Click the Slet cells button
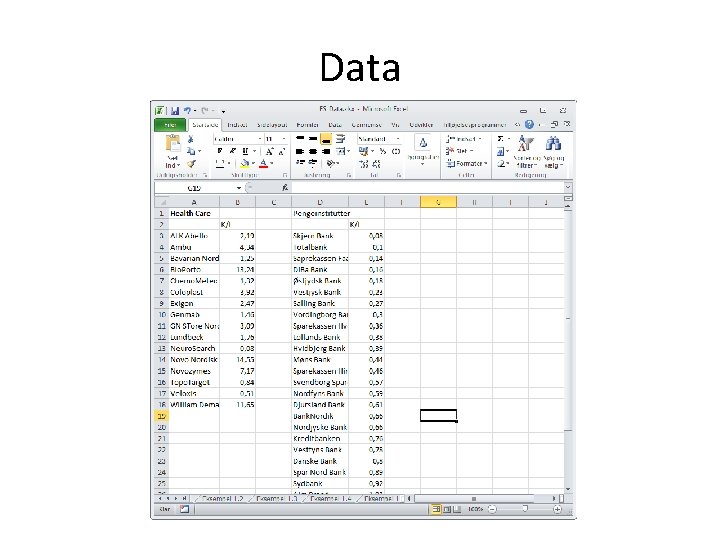The image size is (720, 540). tap(459, 151)
